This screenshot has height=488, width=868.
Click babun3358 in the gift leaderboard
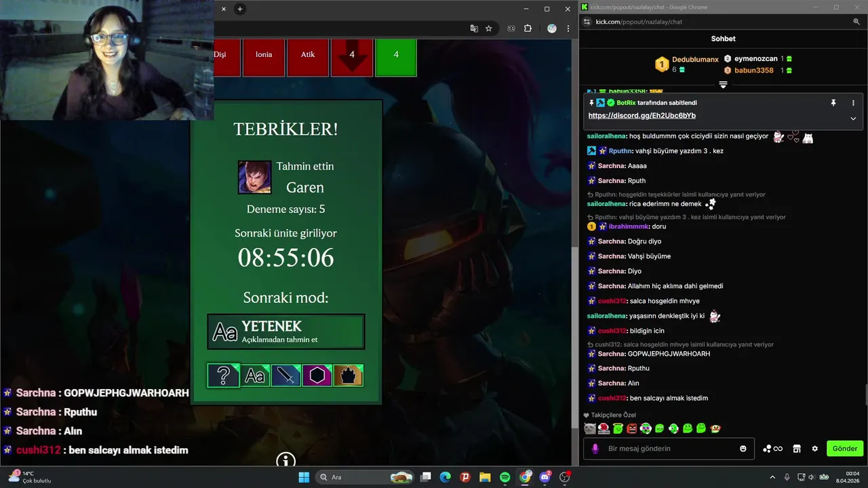(753, 70)
